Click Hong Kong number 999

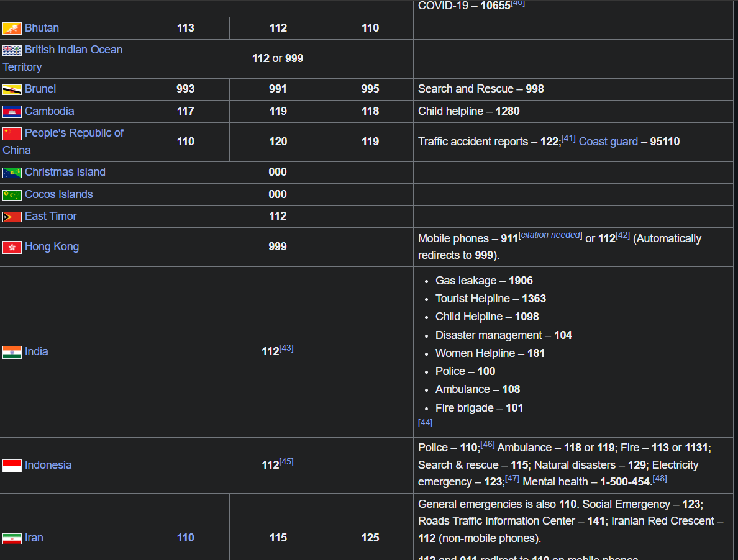(x=278, y=246)
